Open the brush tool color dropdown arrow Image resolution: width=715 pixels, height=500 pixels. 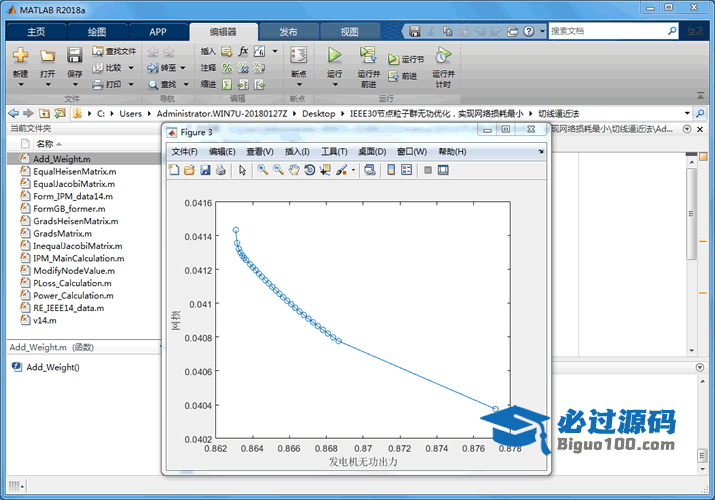point(353,170)
